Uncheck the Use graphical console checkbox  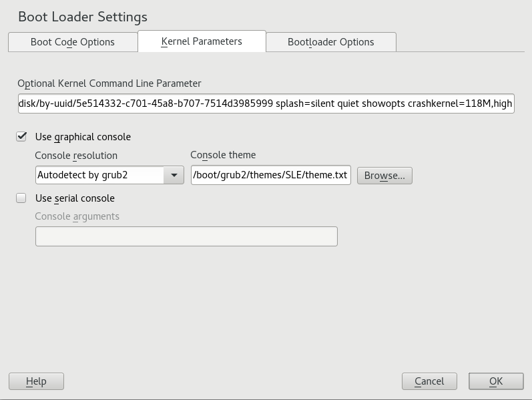21,137
